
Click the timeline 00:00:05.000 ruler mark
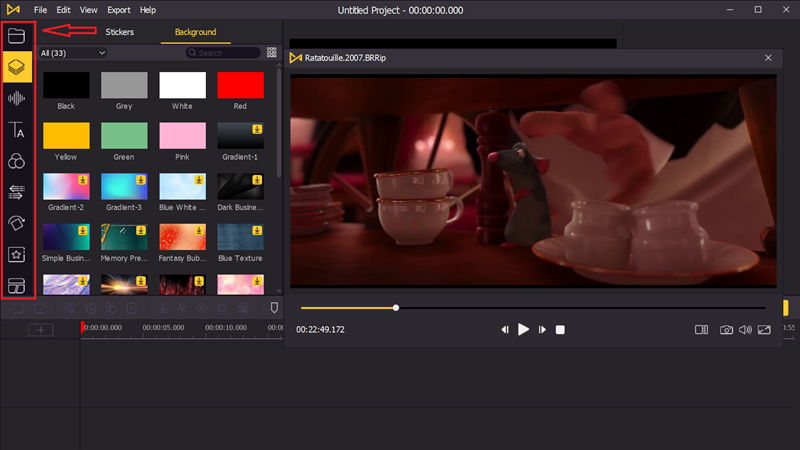click(163, 328)
